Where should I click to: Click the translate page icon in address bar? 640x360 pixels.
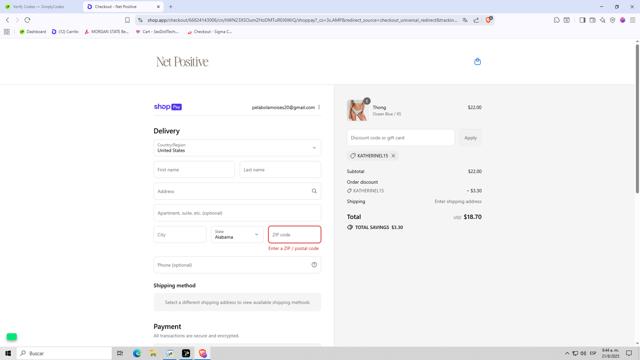click(x=465, y=20)
